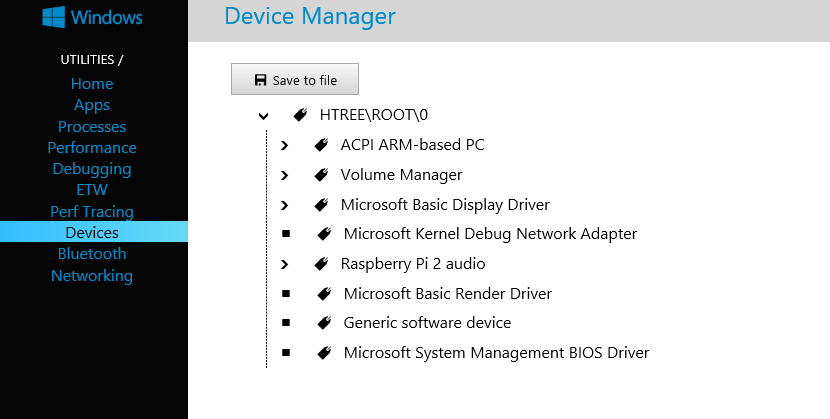The height and width of the screenshot is (419, 830).
Task: Expand the Microsoft Basic Display Driver node
Action: 285,205
